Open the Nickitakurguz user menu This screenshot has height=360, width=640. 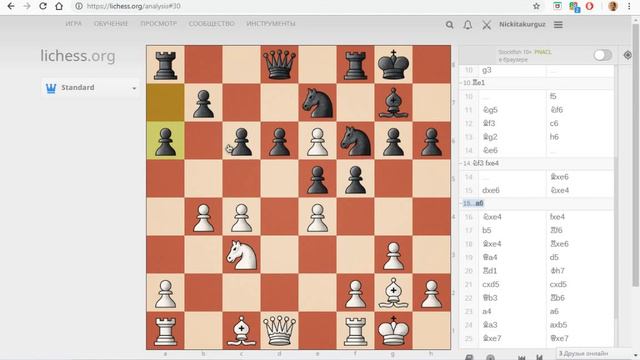point(522,24)
